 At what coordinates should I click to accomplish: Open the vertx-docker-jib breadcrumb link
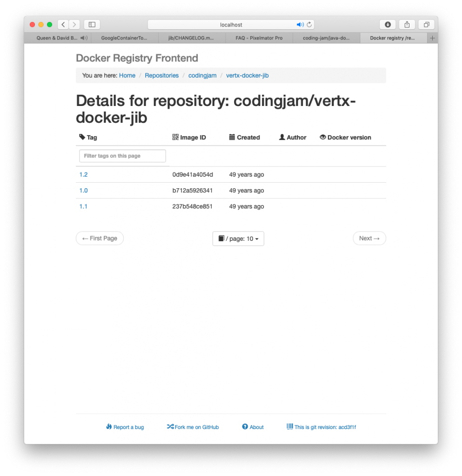tap(247, 75)
